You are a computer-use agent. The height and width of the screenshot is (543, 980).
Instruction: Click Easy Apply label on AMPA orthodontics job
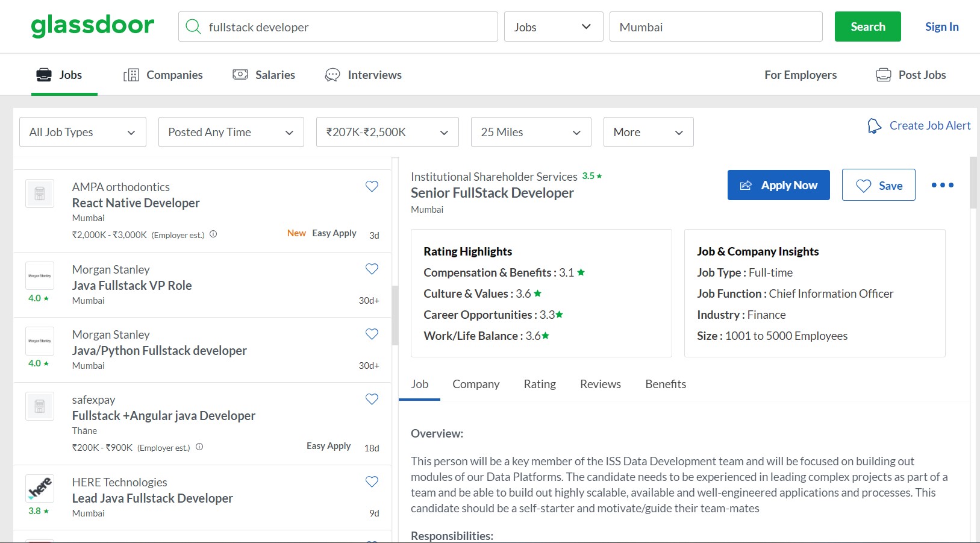pos(334,233)
